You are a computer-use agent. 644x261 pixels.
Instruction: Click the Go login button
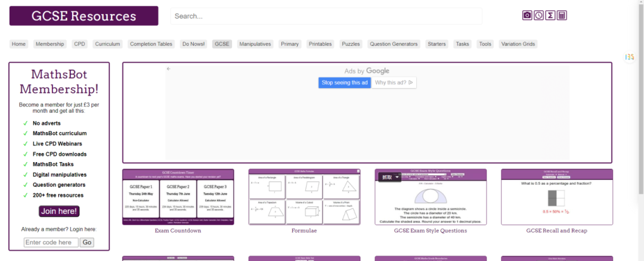pos(87,243)
